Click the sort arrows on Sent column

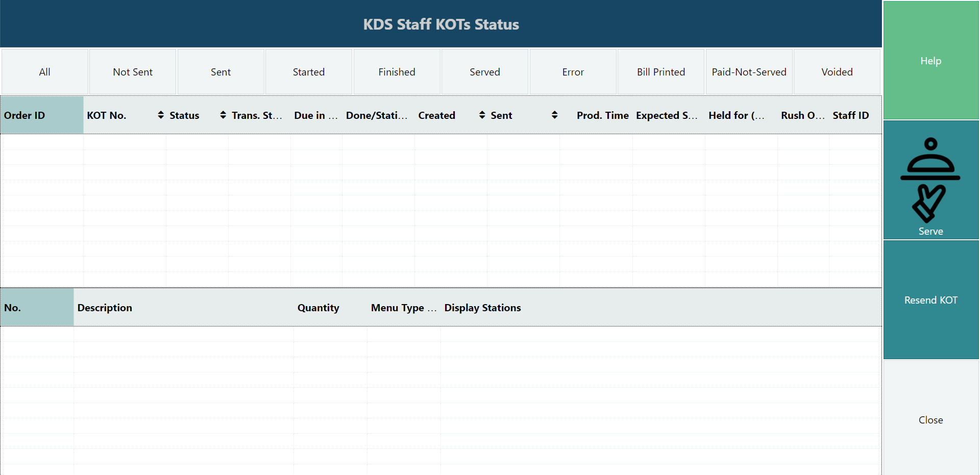coord(554,115)
